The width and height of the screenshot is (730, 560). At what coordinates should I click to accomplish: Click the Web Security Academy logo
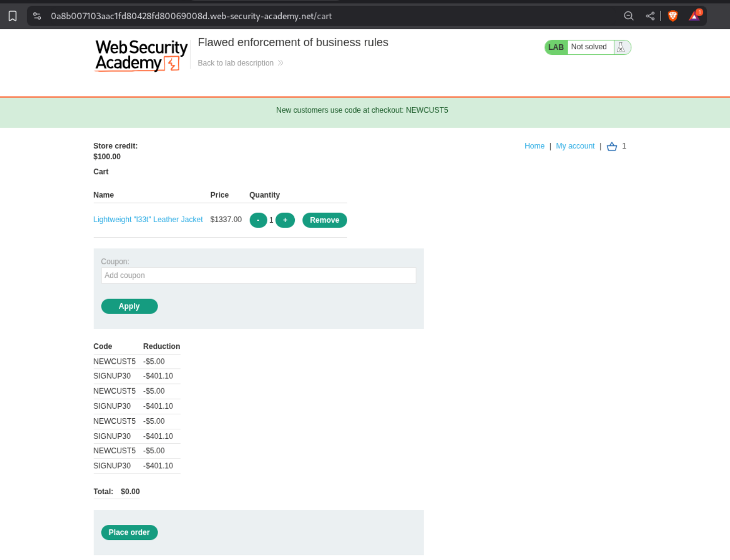tap(141, 55)
